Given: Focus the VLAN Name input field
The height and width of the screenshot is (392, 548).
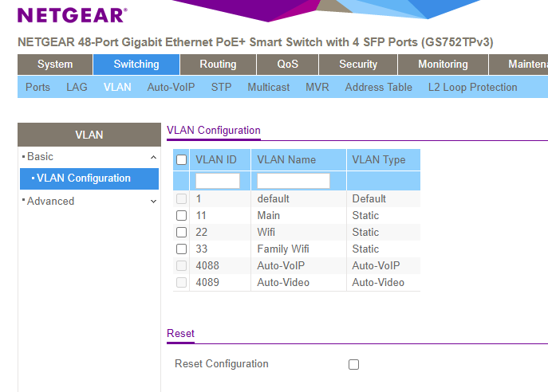Looking at the screenshot, I should [x=294, y=181].
